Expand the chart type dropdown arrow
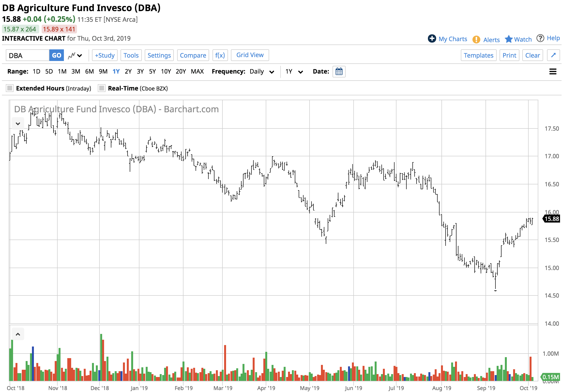This screenshot has width=562, height=392. [x=80, y=56]
